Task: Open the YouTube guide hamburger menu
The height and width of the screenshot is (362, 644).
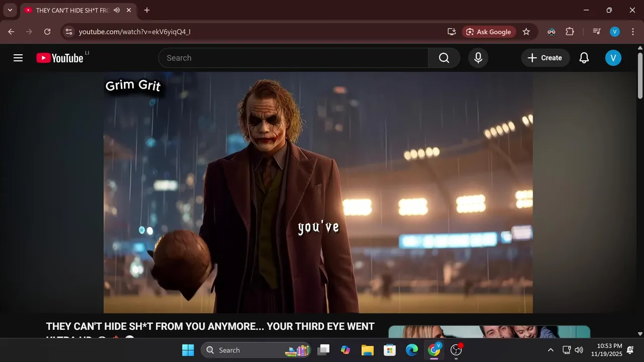Action: [18, 58]
